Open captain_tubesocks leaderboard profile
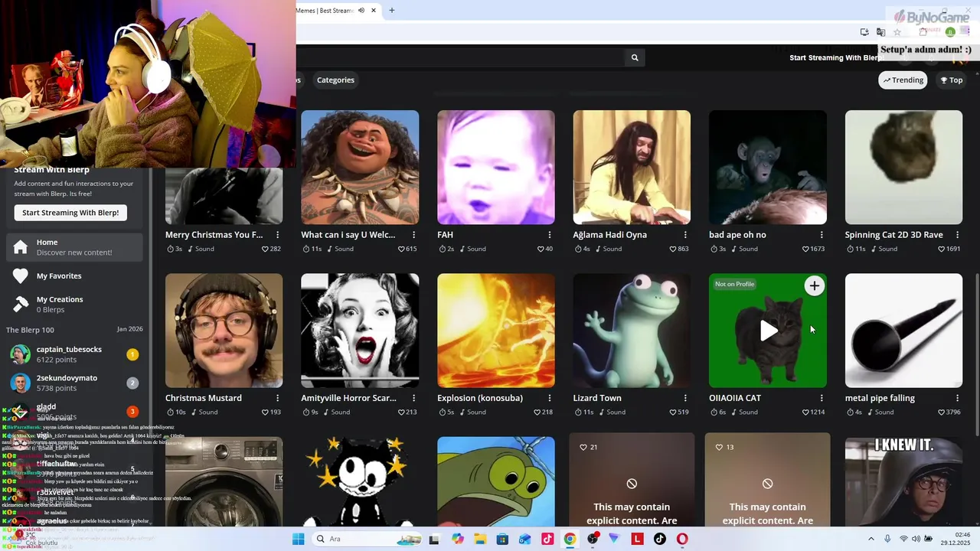This screenshot has width=980, height=551. click(x=75, y=354)
